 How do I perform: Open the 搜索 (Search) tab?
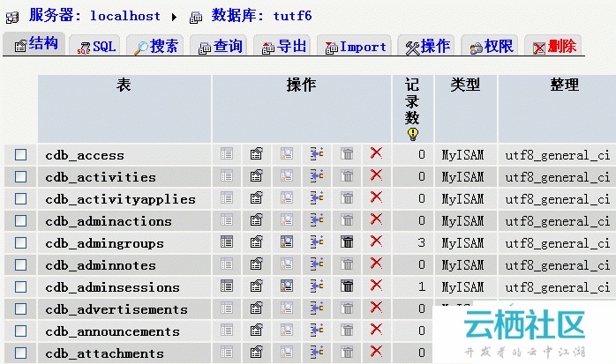pos(155,47)
